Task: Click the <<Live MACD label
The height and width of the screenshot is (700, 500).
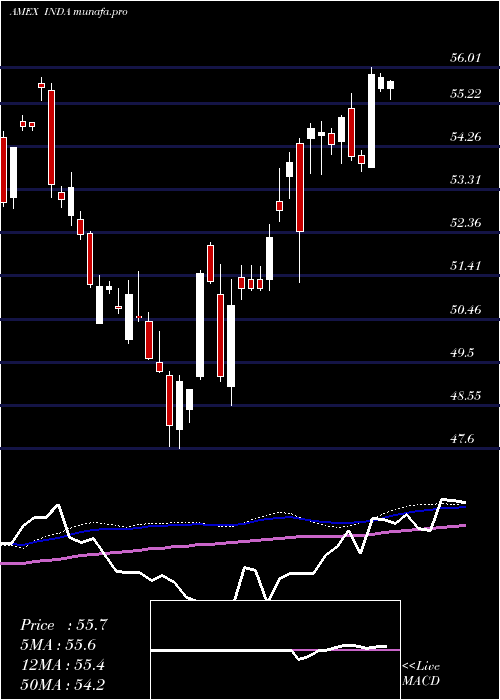Action: coord(421,673)
